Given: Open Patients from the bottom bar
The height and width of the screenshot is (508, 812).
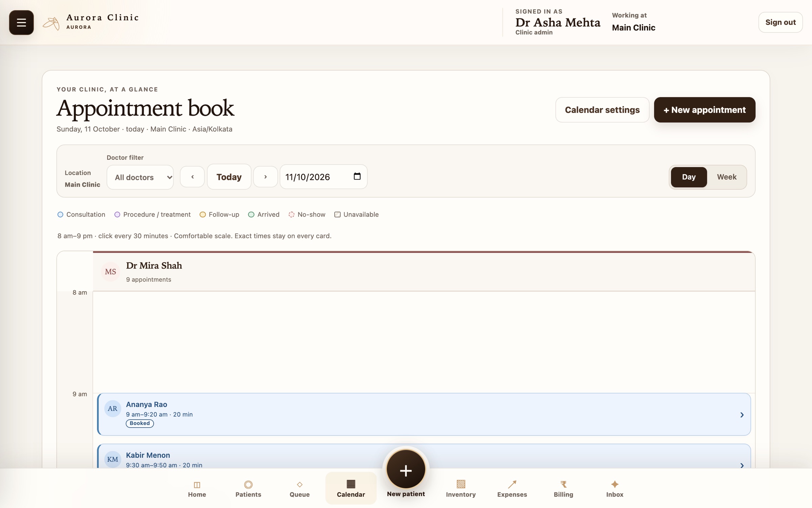Looking at the screenshot, I should click(x=248, y=489).
